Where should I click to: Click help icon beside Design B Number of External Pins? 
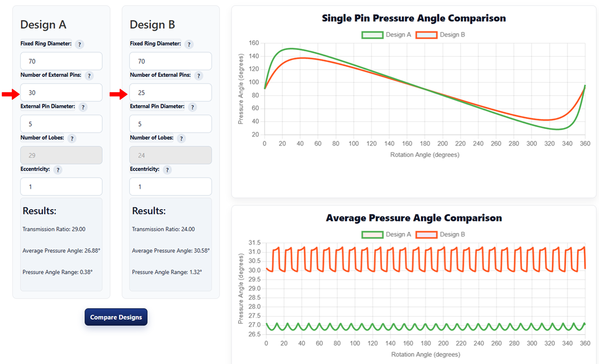pos(198,76)
